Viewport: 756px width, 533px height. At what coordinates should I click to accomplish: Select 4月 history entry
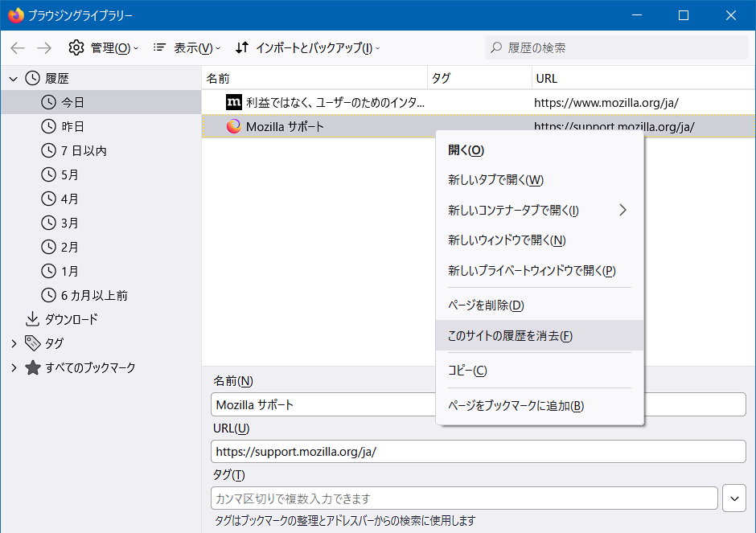pos(101,199)
